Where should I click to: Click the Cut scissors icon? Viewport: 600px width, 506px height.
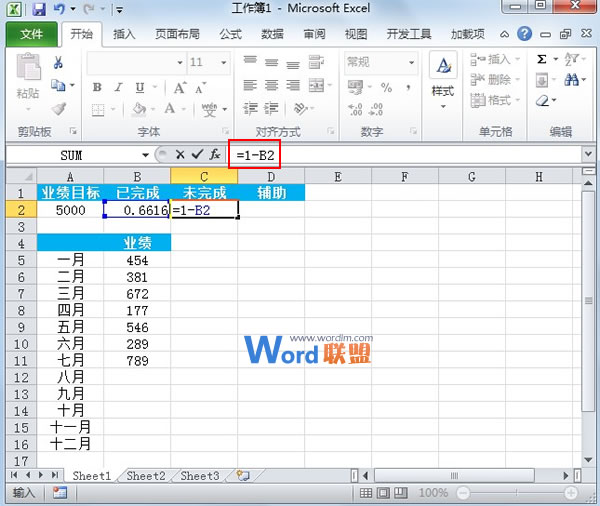[x=58, y=63]
